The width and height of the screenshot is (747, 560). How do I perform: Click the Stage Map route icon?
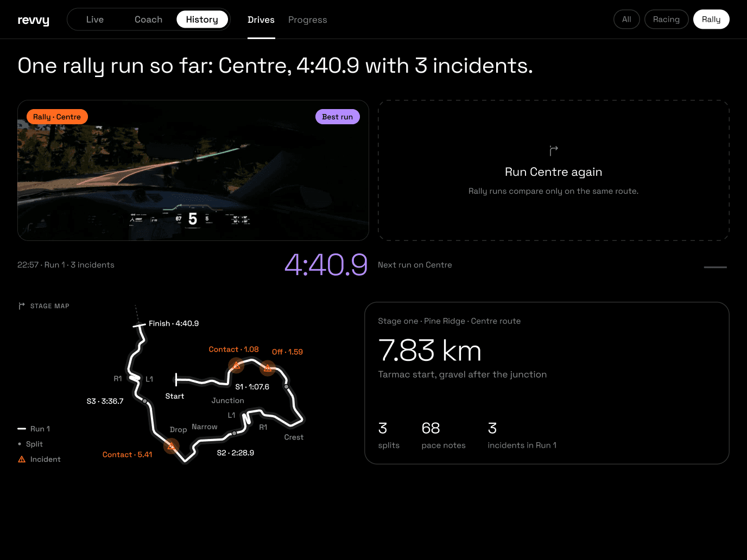click(x=22, y=306)
